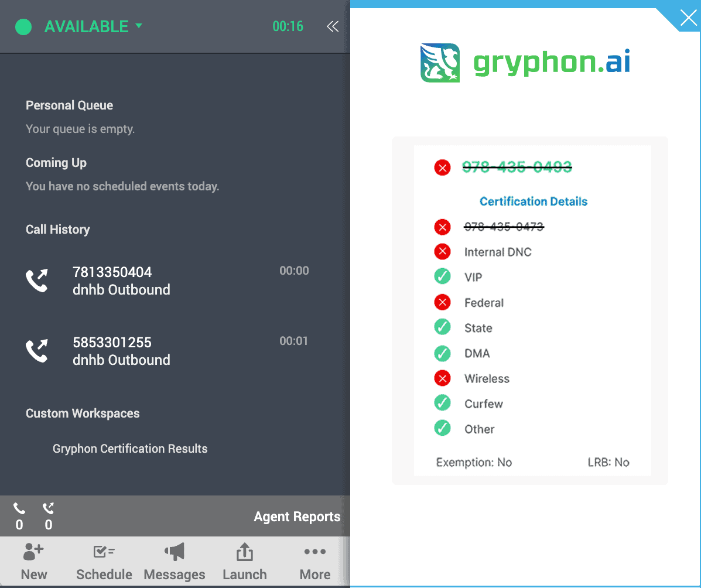The image size is (701, 588).
Task: Open the Schedule tool
Action: tap(104, 562)
